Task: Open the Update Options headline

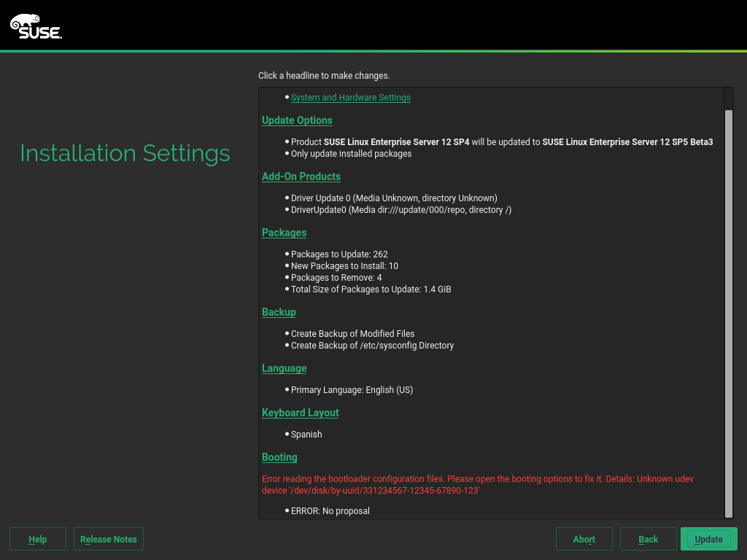Action: [297, 120]
